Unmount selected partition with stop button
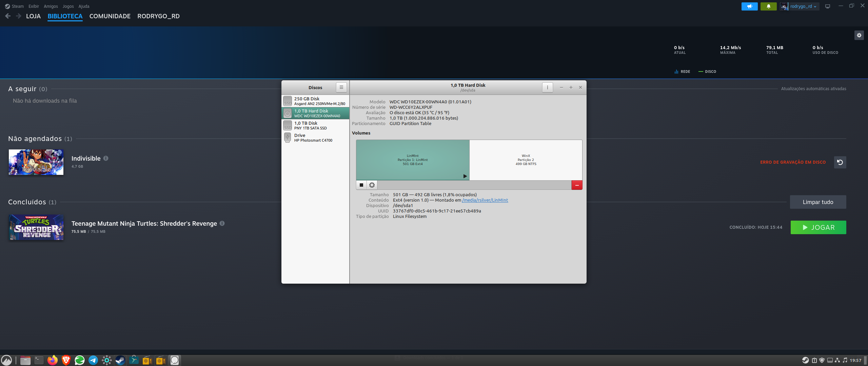This screenshot has width=868, height=366. [361, 185]
